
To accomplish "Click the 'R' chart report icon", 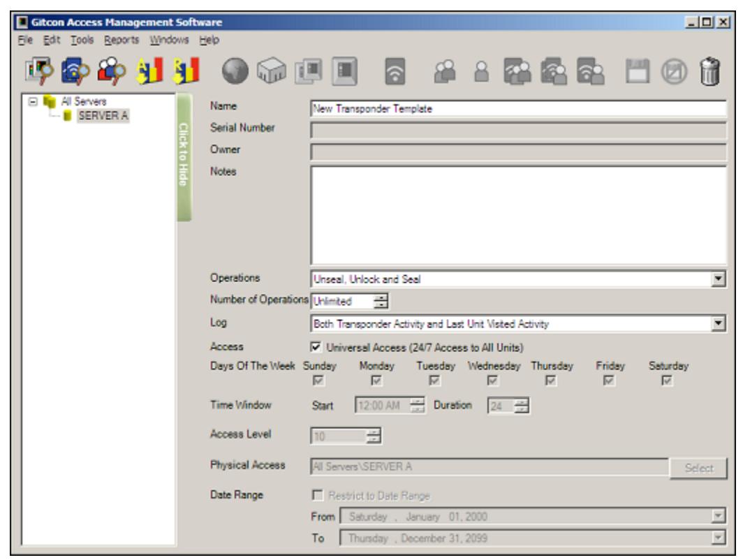I will coord(186,71).
